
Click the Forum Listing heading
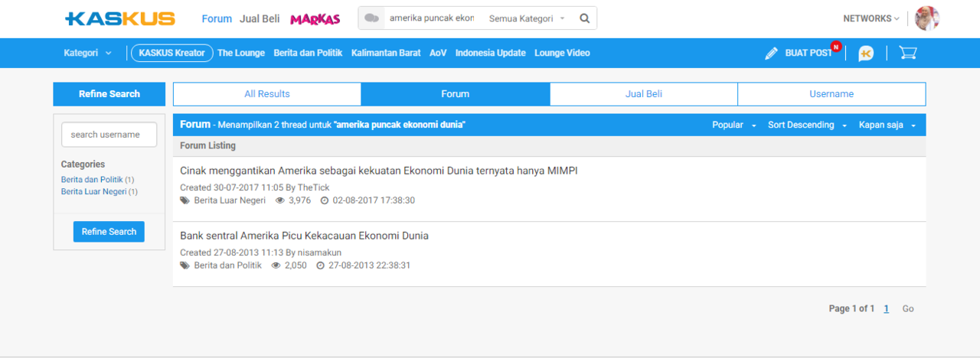pos(208,145)
